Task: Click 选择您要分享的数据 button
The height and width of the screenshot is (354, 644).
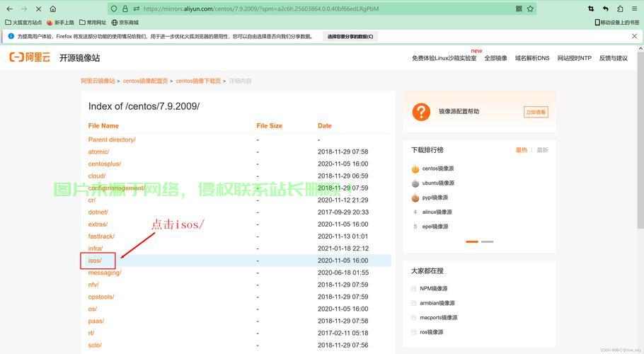Action: 350,36
